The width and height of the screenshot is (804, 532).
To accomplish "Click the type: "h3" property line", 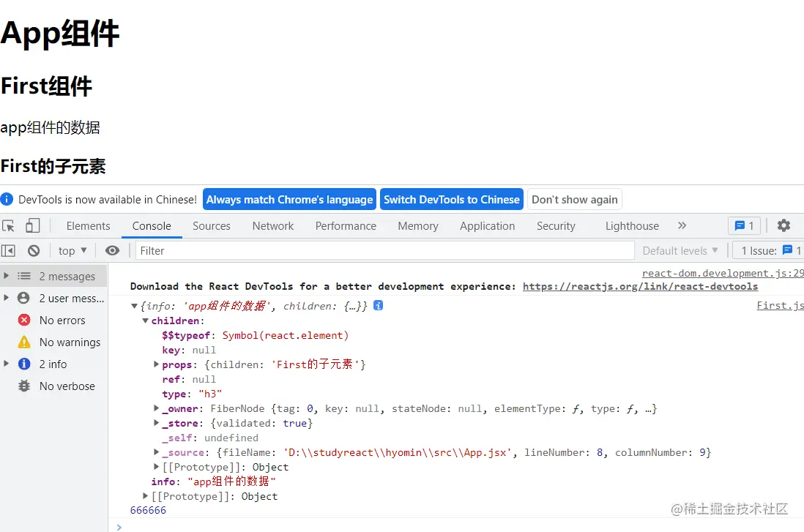I will point(192,394).
